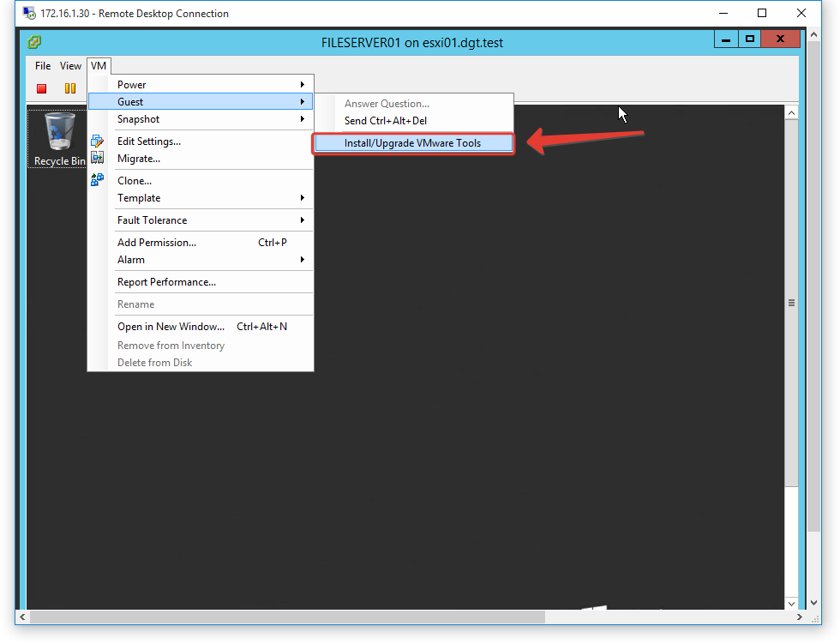Click the FILESERVER01 on esxi01.dgt.test title
The image size is (840, 644).
[412, 42]
